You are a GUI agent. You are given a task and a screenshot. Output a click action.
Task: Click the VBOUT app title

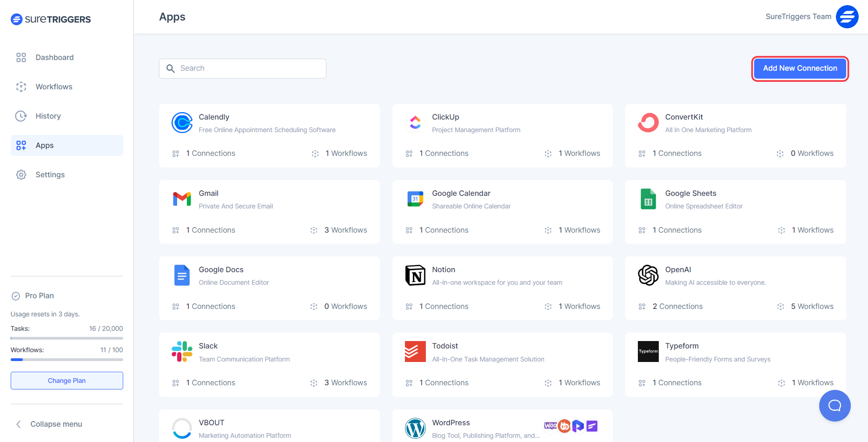212,423
